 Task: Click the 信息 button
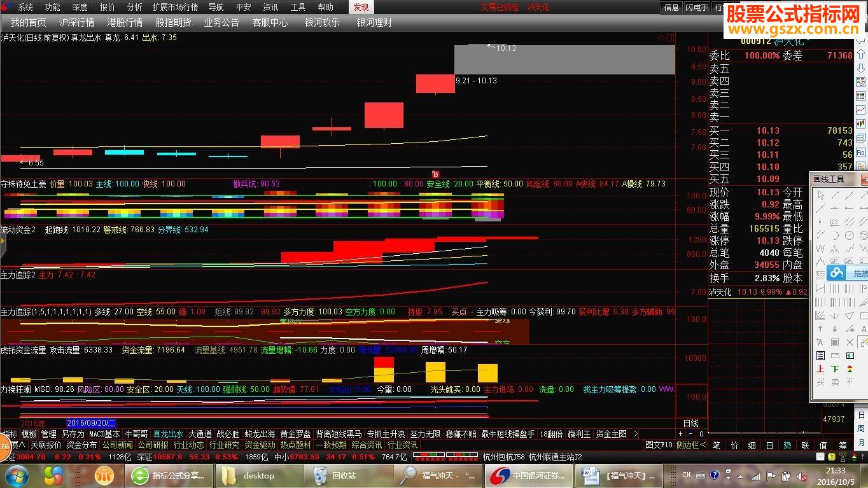(671, 8)
